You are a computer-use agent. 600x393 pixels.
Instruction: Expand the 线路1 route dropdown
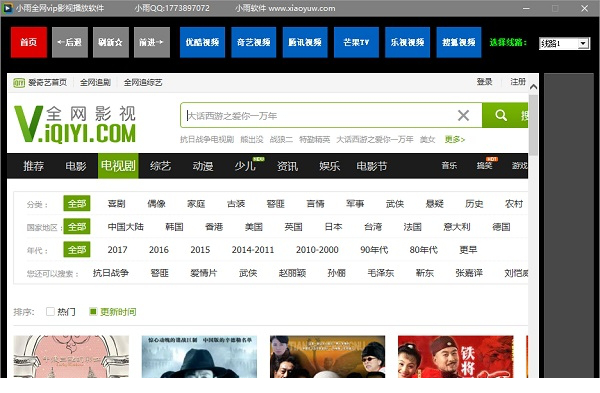pos(583,44)
